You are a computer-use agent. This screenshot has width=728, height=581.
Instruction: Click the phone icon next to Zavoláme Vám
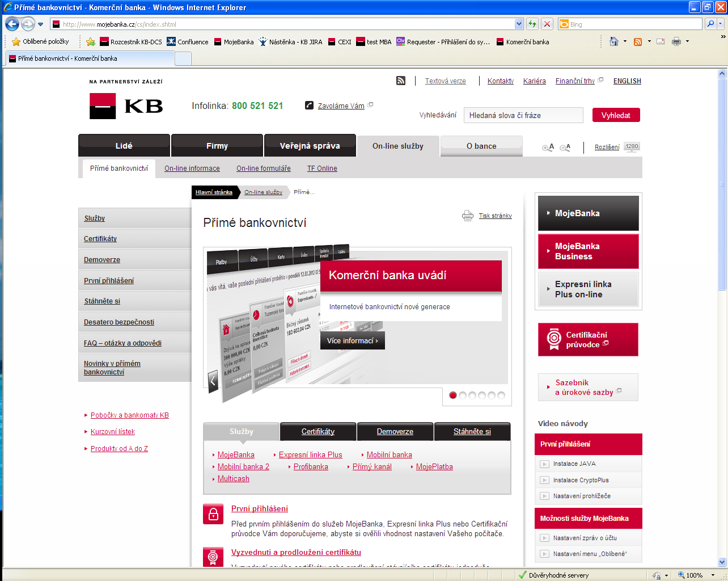(309, 105)
